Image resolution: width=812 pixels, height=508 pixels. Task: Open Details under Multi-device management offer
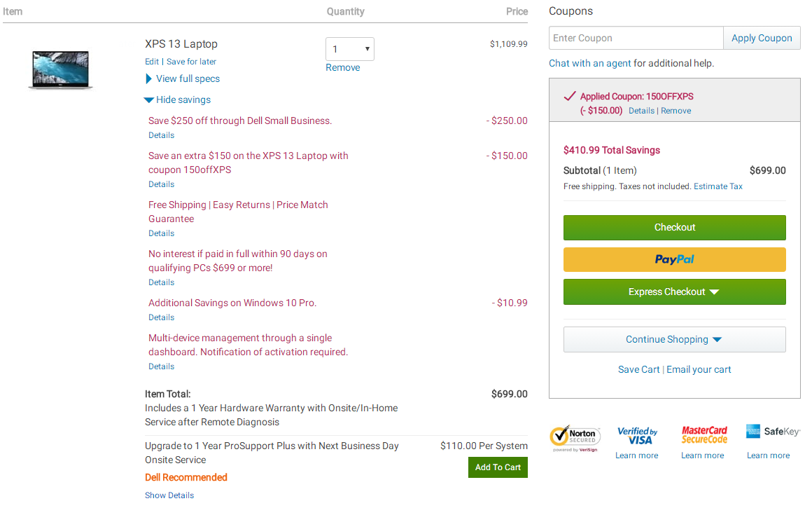coord(161,366)
